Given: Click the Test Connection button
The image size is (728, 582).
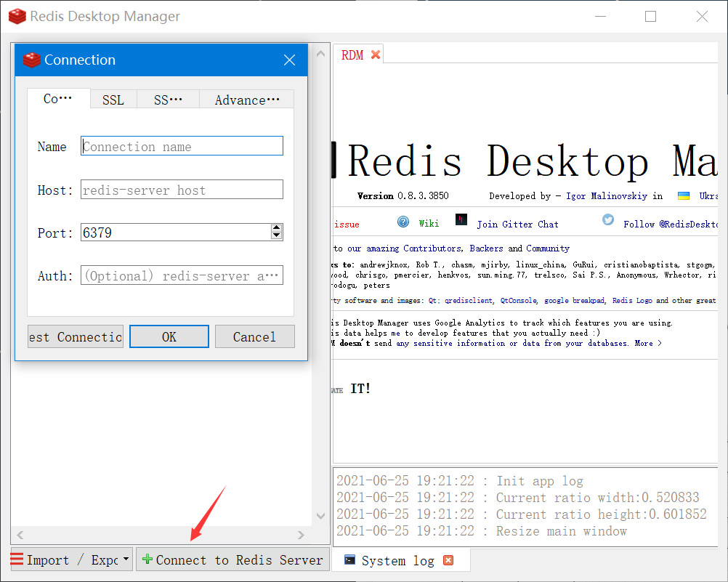Looking at the screenshot, I should coord(76,336).
